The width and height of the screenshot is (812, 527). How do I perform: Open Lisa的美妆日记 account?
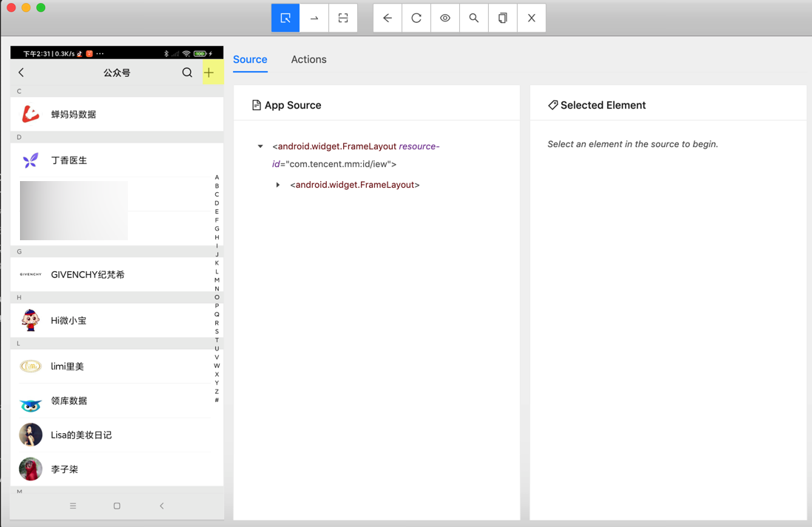click(117, 435)
